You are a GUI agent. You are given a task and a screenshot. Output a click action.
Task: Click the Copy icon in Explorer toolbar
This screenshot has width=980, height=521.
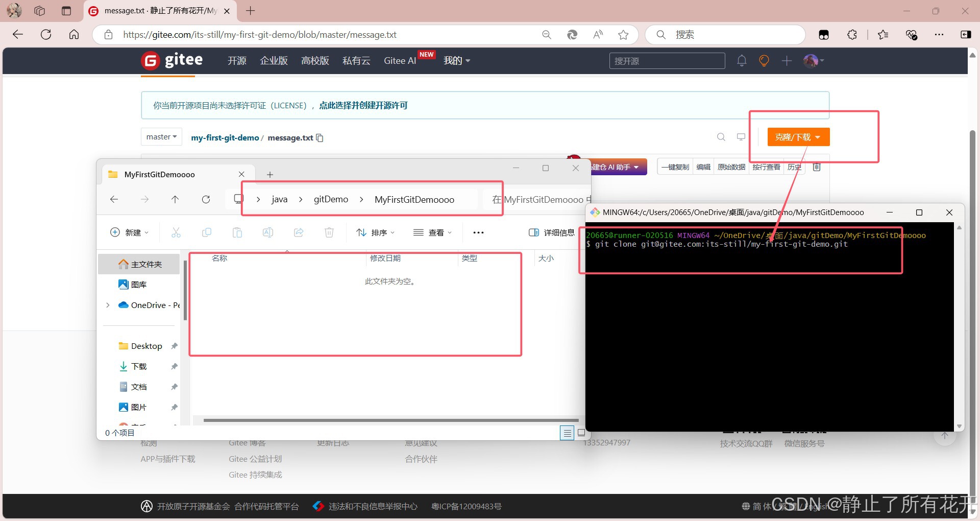pos(207,232)
